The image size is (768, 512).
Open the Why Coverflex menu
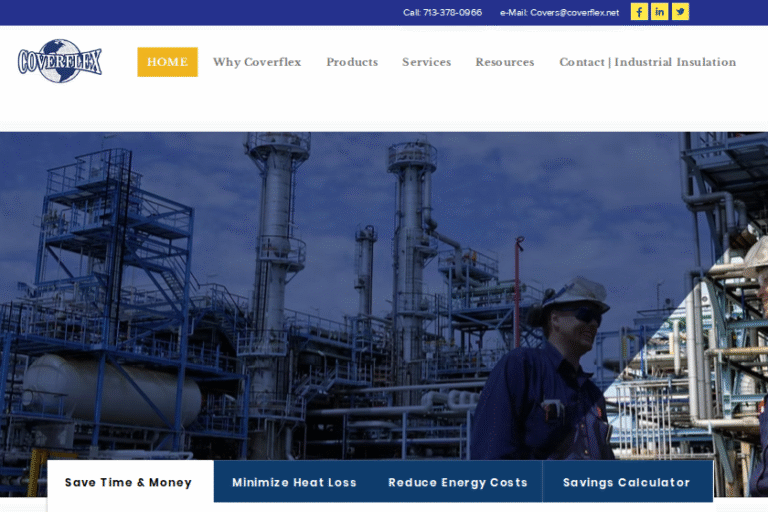pos(257,62)
